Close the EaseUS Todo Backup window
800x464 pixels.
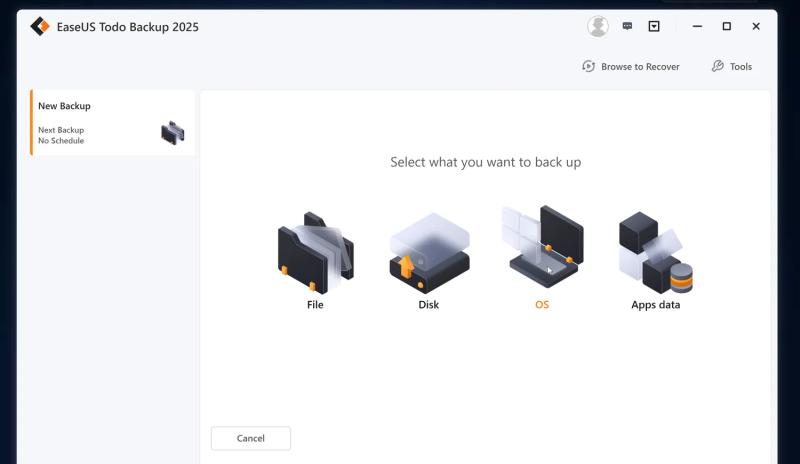click(x=756, y=26)
